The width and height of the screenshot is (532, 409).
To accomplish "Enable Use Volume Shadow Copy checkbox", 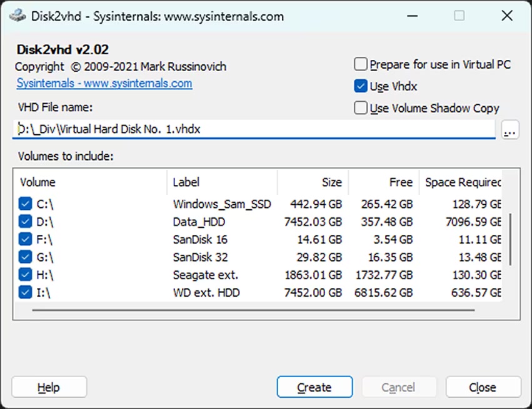I will (x=361, y=108).
